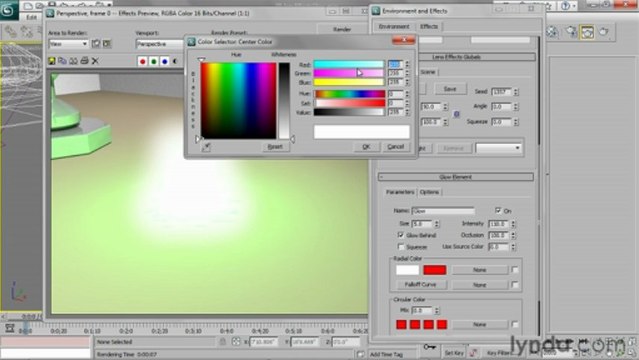Image resolution: width=639 pixels, height=360 pixels.
Task: Toggle Glow Behind checkbox
Action: point(401,235)
